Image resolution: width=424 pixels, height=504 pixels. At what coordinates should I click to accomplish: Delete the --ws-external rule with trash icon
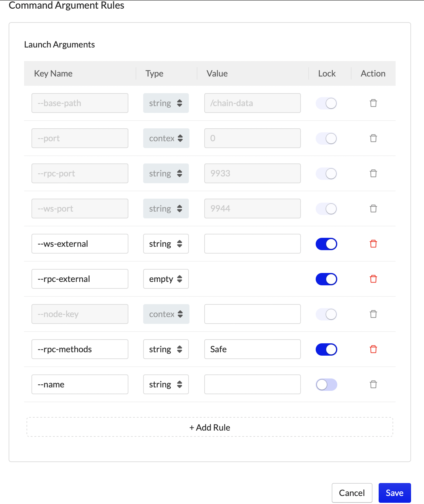[373, 244]
